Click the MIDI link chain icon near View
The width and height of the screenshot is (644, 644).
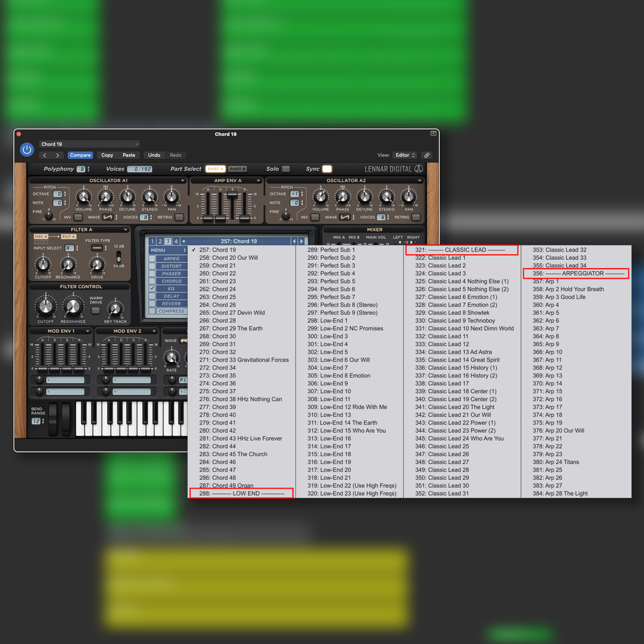[x=427, y=155]
